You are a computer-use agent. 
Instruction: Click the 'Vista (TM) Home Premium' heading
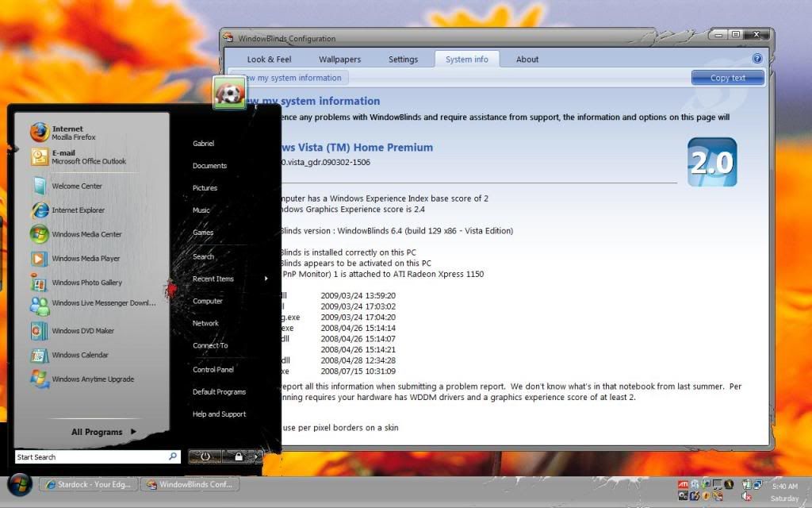[366, 147]
